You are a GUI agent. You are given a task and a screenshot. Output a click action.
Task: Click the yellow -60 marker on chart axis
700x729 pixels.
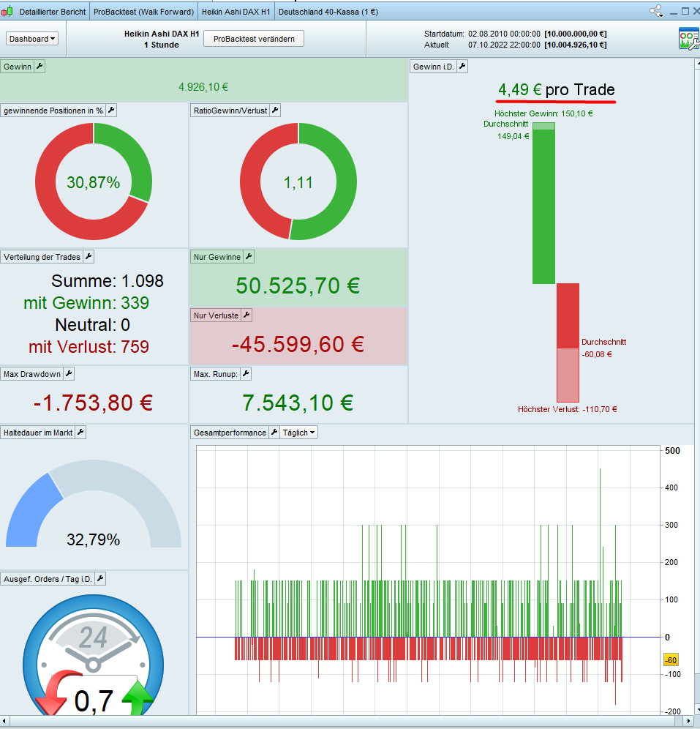click(671, 659)
